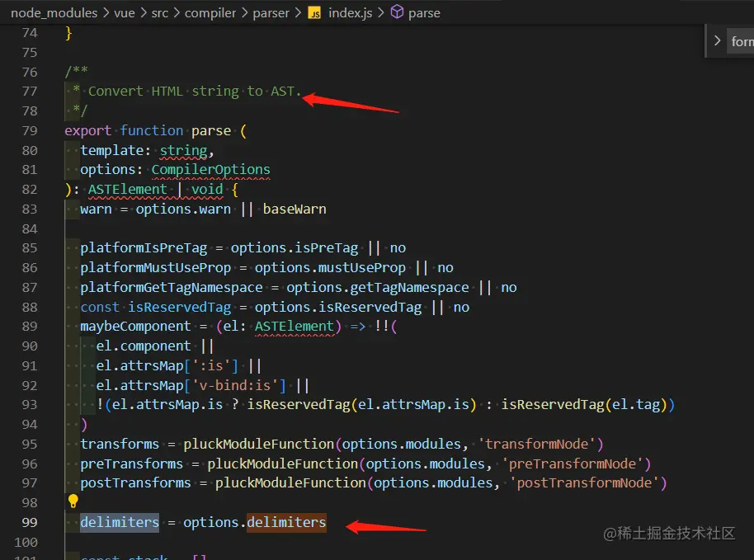The width and height of the screenshot is (754, 560).
Task: Click el.component on line 90
Action: click(x=144, y=346)
